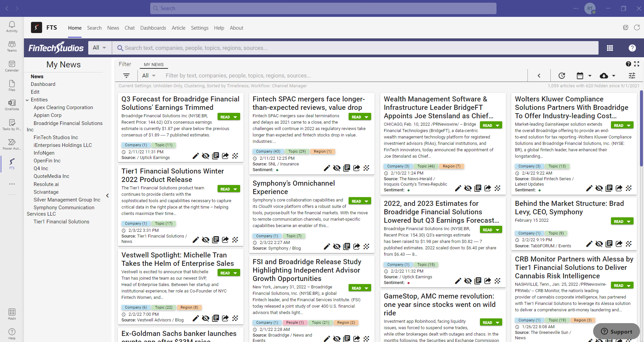
Task: Click the more apps ellipsis in left rail
Action: (12, 184)
